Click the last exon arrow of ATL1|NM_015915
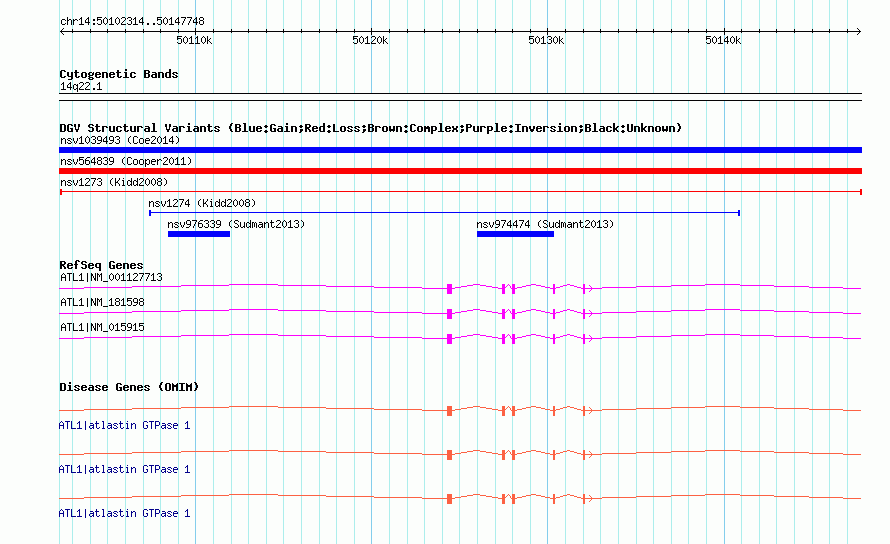Viewport: 890px width, 544px height. (x=587, y=339)
